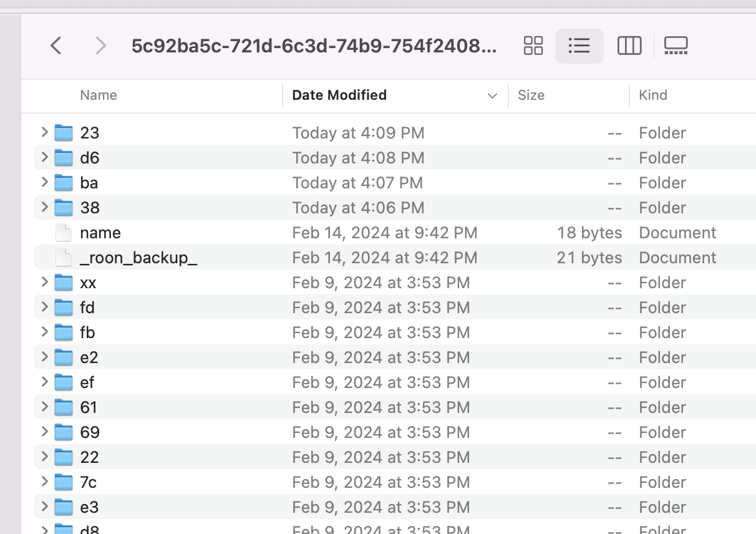
Task: Select the file named name
Action: (100, 233)
